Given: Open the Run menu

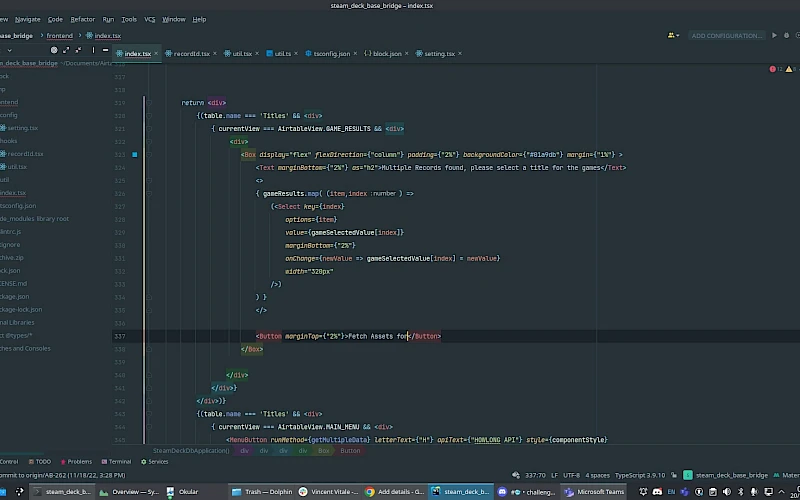Looking at the screenshot, I should click(108, 19).
